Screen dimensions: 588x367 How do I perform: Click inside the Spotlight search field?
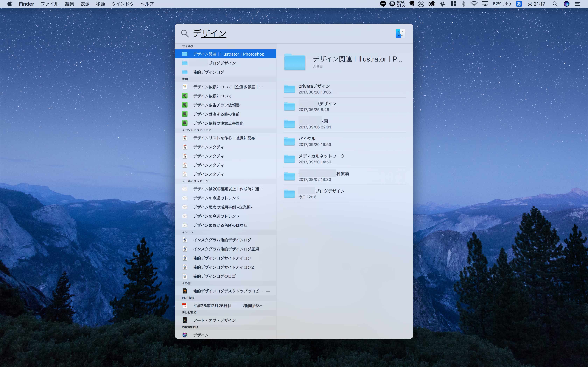coord(243,34)
